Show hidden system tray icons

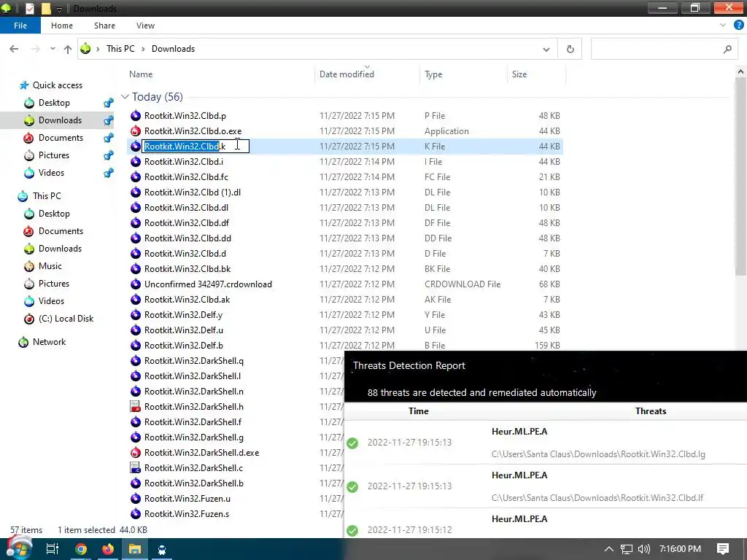(x=609, y=549)
